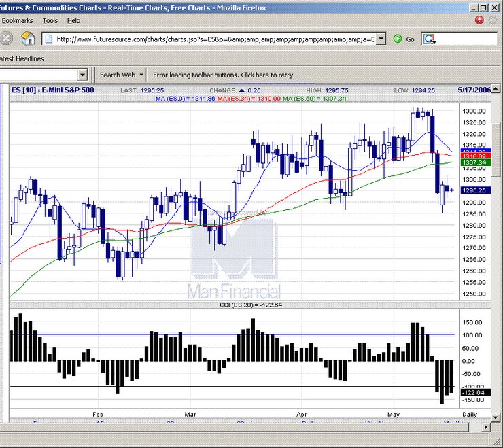Click the CHANGE 0.25 value

(254, 91)
